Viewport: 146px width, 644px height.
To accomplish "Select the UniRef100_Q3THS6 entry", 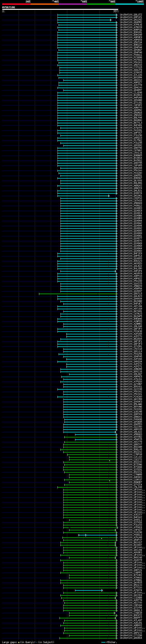I will coord(131,522).
